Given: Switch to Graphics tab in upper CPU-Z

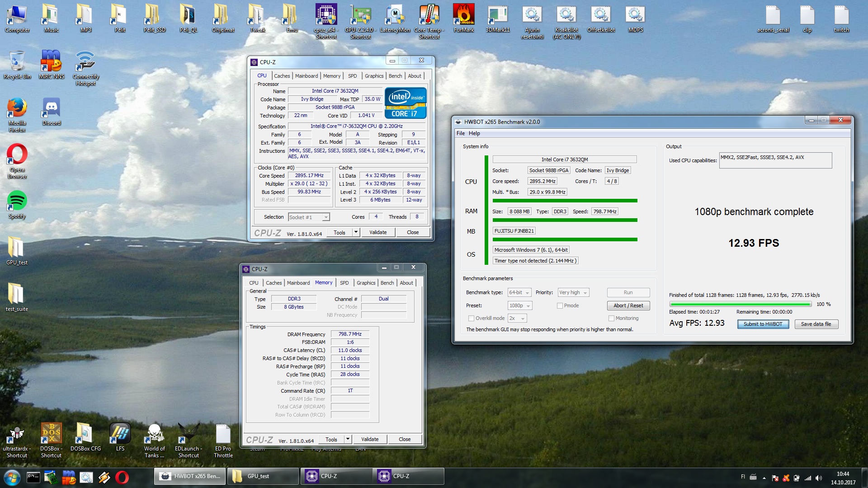Looking at the screenshot, I should (374, 76).
